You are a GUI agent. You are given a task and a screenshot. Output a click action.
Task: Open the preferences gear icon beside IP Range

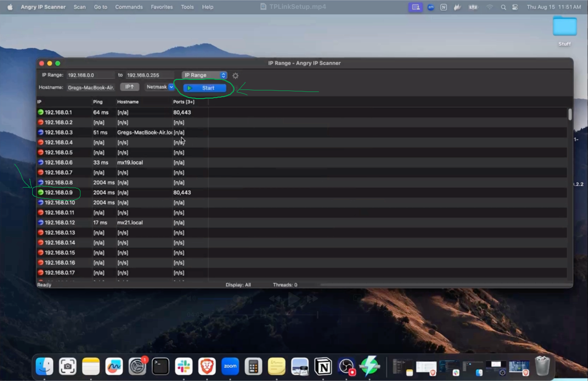pos(235,76)
